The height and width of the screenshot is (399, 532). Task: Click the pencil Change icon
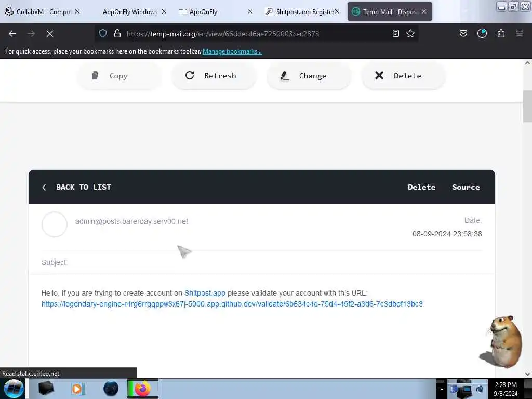[284, 76]
